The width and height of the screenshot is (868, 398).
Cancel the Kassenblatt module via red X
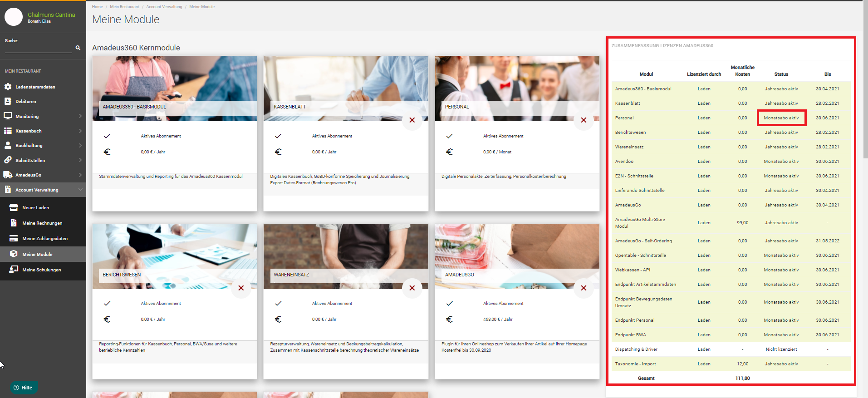(x=412, y=120)
